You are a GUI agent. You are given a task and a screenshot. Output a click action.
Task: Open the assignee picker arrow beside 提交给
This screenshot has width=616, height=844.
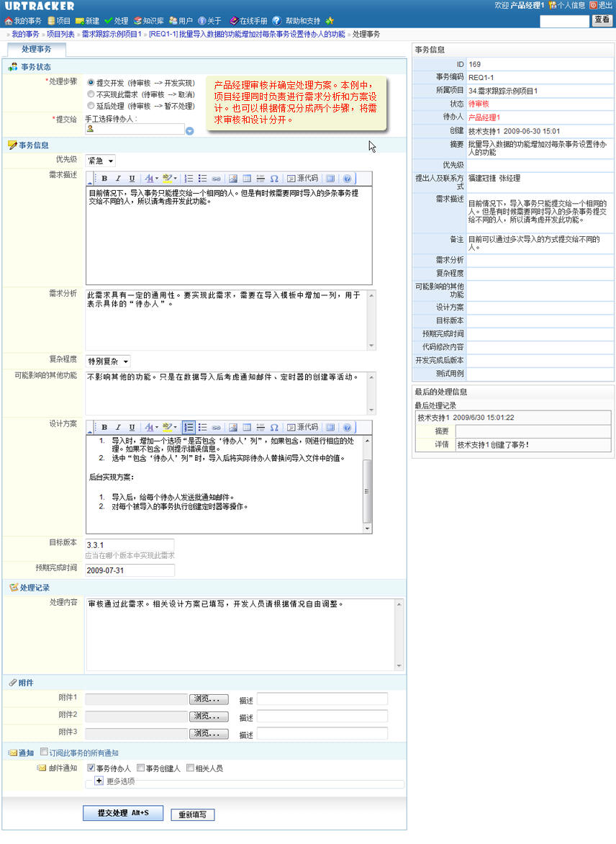[x=190, y=131]
